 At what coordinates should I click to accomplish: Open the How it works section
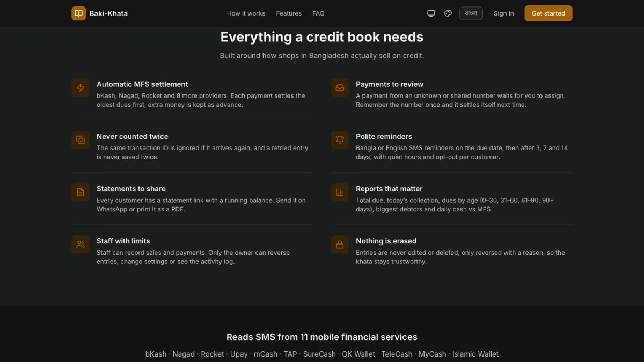(246, 13)
